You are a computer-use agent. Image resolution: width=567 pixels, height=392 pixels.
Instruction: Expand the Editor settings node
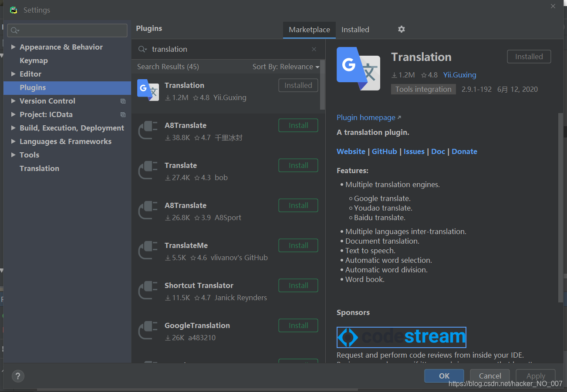[13, 74]
